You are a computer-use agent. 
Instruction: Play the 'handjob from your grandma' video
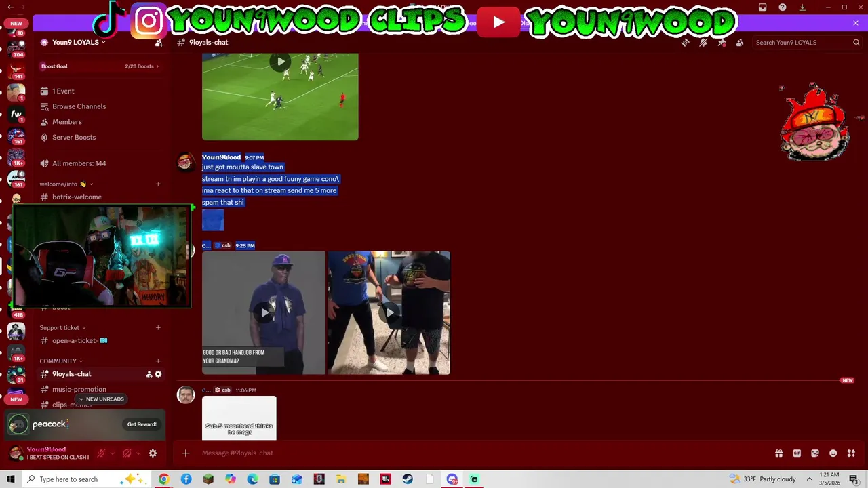coord(264,312)
